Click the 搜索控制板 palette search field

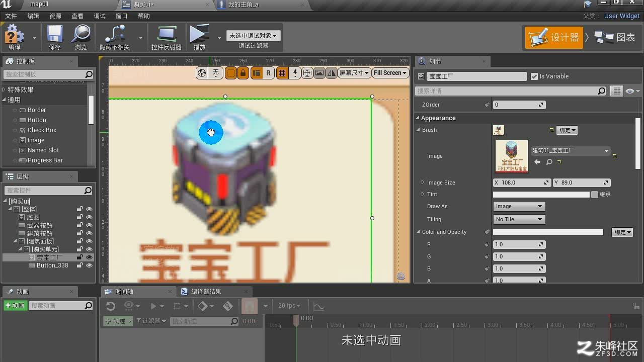(49, 74)
